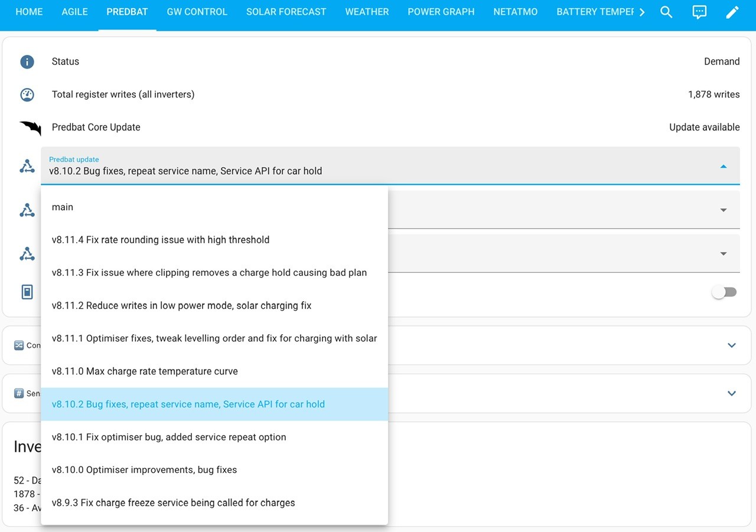Click the Predbat update row icon

tap(27, 167)
